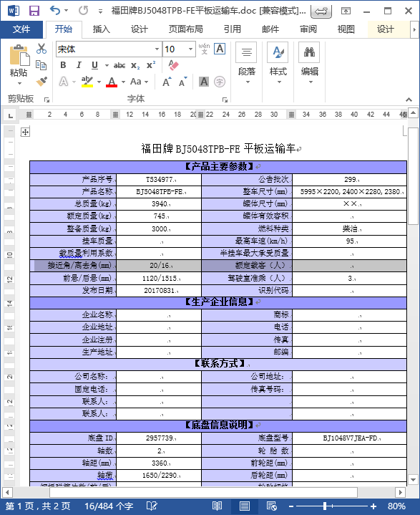420x515 pixels.
Task: Copy selection using Copy icon
Action: coord(41,65)
